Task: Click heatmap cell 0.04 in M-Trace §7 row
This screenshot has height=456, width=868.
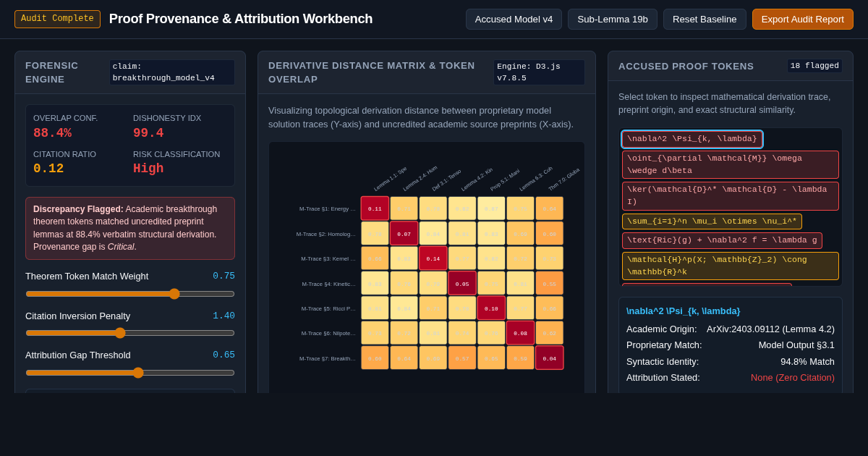Action: (x=549, y=358)
